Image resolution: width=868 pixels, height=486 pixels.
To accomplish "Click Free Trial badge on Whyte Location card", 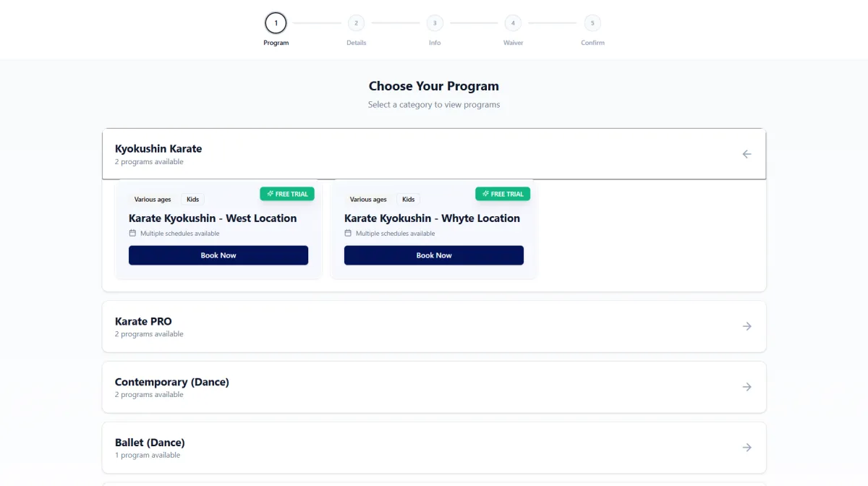I will (503, 194).
